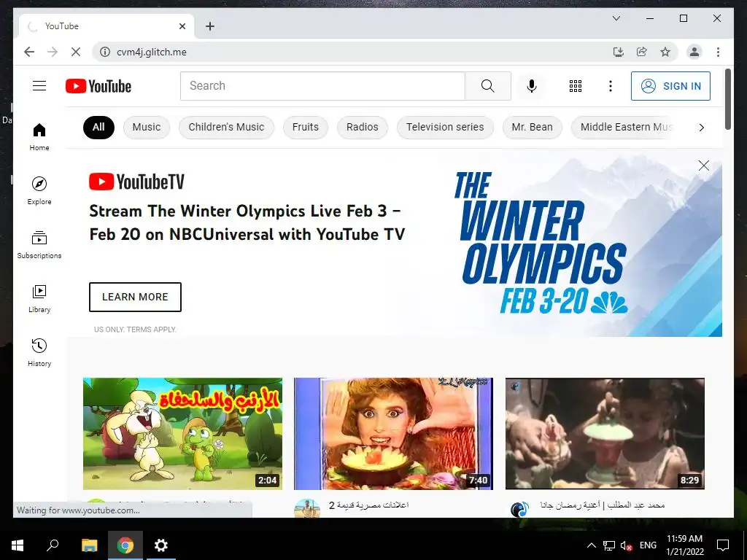Share this page icon in Chrome

tap(642, 52)
